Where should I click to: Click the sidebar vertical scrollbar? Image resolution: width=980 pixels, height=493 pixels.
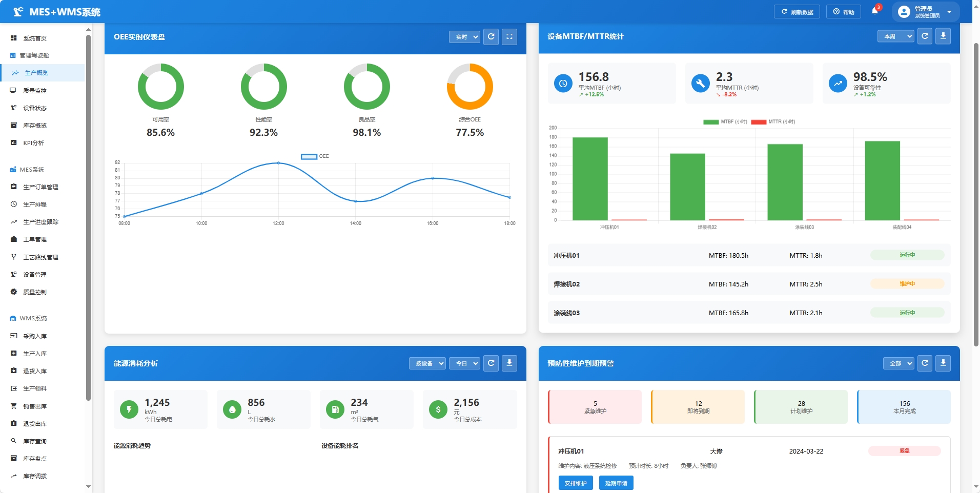88,215
